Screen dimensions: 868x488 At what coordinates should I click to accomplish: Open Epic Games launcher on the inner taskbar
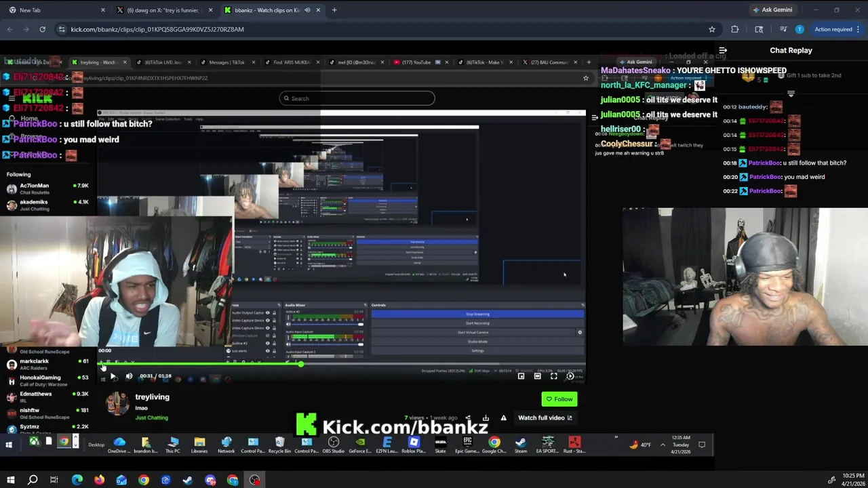[467, 445]
